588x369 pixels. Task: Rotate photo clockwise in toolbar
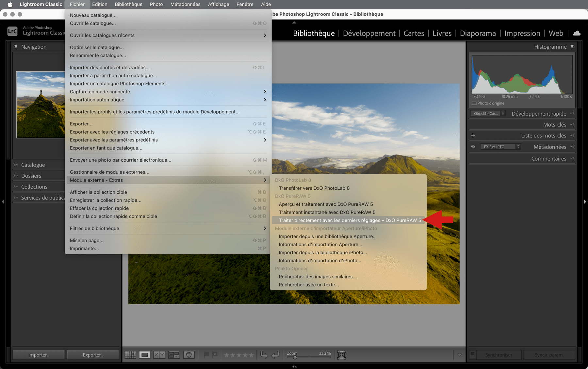coord(275,355)
